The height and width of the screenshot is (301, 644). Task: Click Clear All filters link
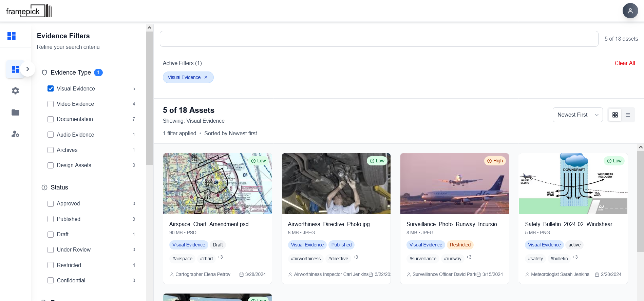tap(625, 63)
